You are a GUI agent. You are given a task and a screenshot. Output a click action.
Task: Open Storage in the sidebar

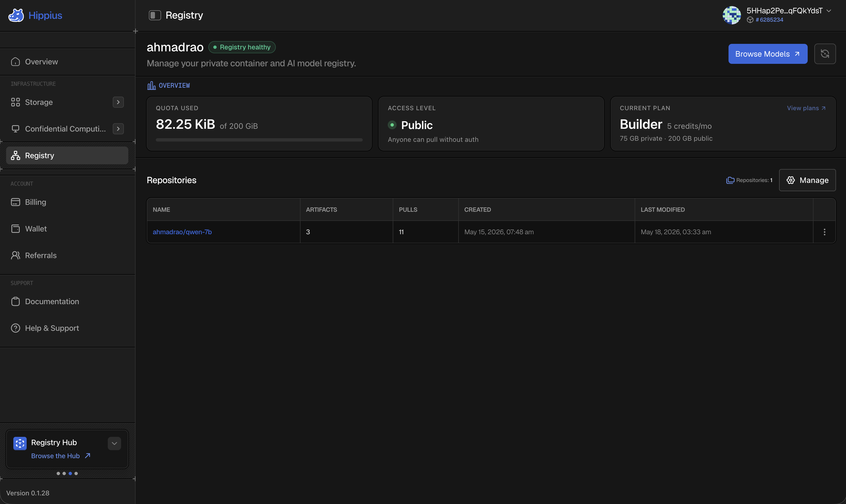[x=67, y=102]
